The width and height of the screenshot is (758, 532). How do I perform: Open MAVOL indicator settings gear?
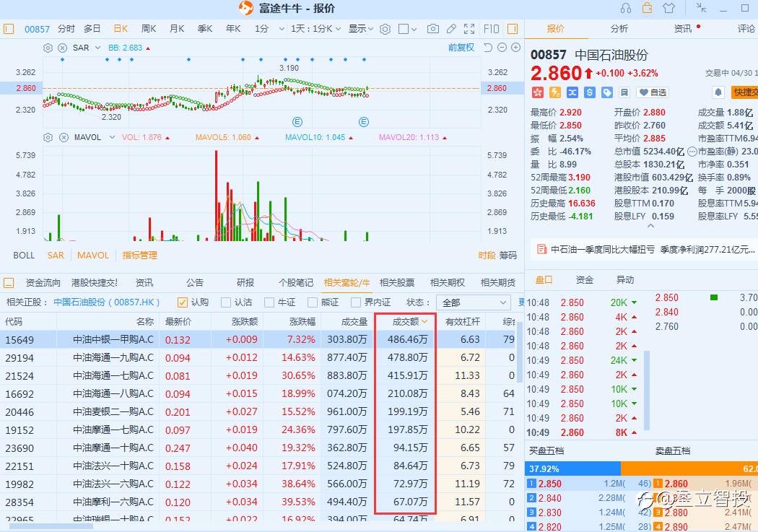click(x=48, y=138)
